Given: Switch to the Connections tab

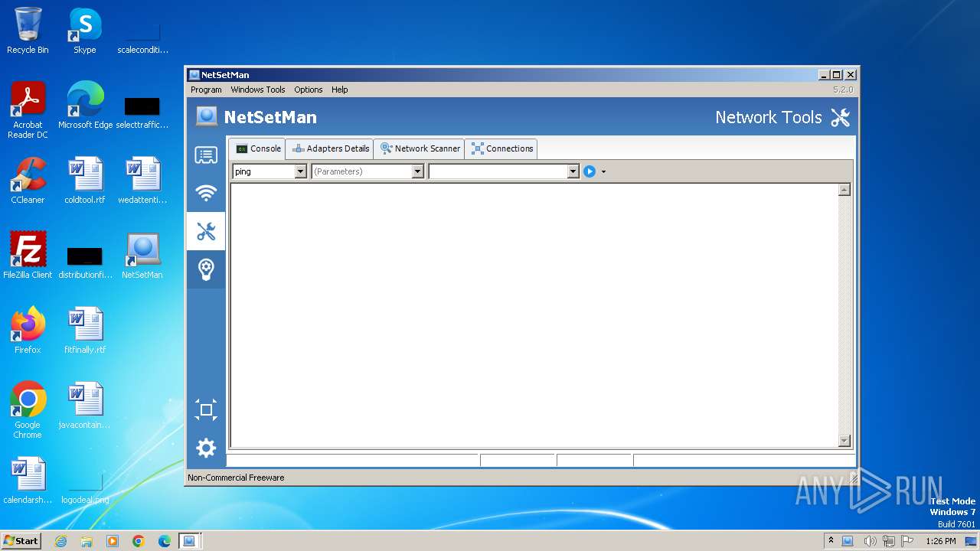Looking at the screenshot, I should pos(501,148).
